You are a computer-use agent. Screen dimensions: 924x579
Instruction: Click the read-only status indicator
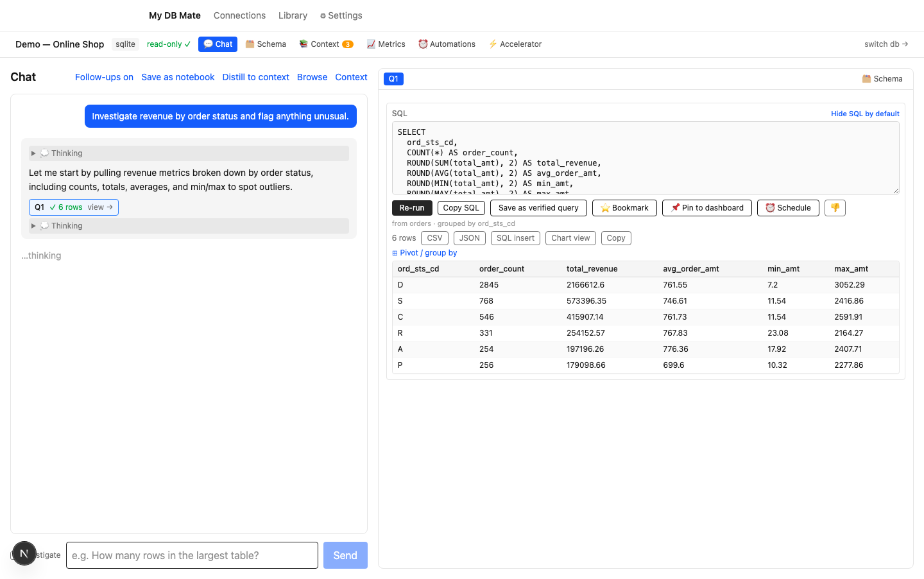pos(169,44)
